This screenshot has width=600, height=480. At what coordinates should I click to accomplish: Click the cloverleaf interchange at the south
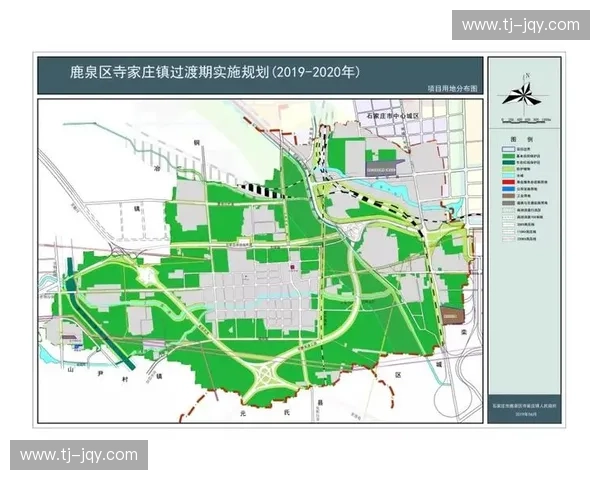coord(266,375)
